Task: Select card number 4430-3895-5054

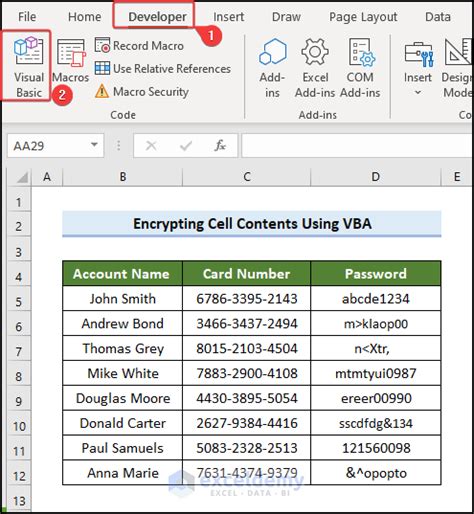Action: point(247,398)
